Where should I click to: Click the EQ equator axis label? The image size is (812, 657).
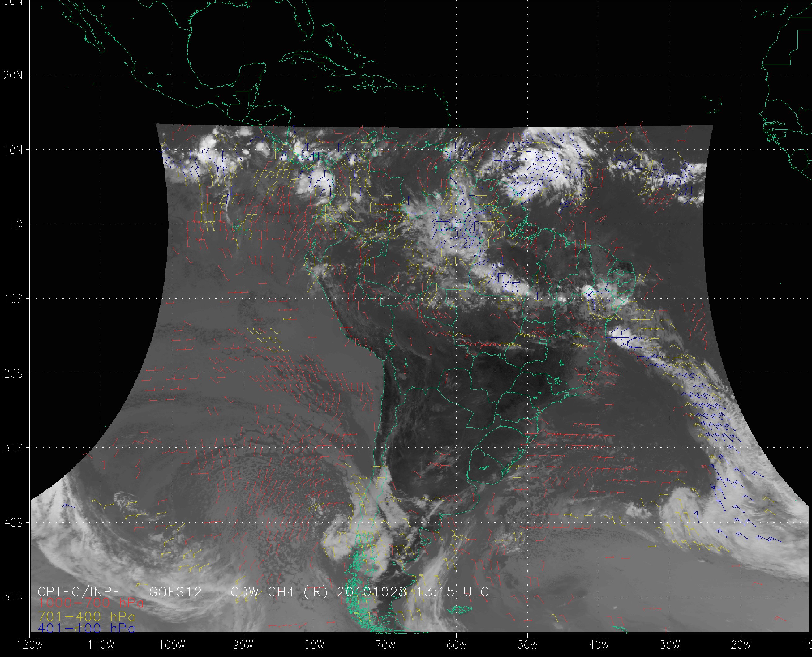tap(16, 224)
